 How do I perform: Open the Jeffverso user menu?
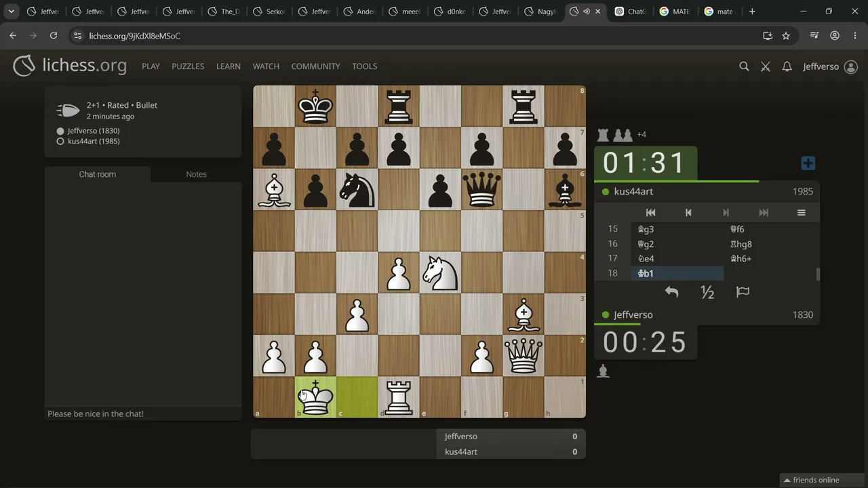830,66
